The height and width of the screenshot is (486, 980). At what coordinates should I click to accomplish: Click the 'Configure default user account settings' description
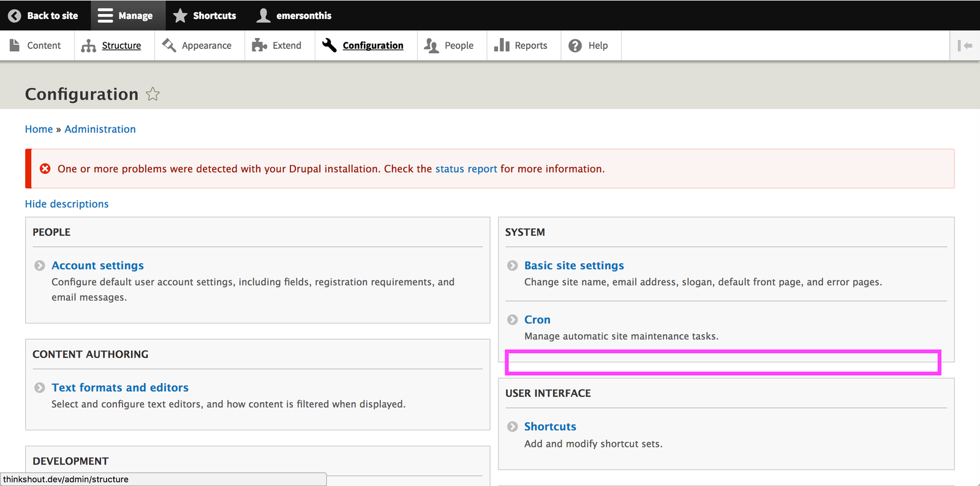[253, 290]
